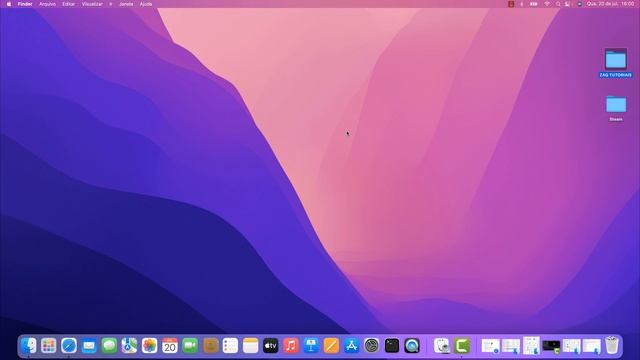
Task: Open the Finder menu in the menu bar
Action: click(x=25, y=4)
